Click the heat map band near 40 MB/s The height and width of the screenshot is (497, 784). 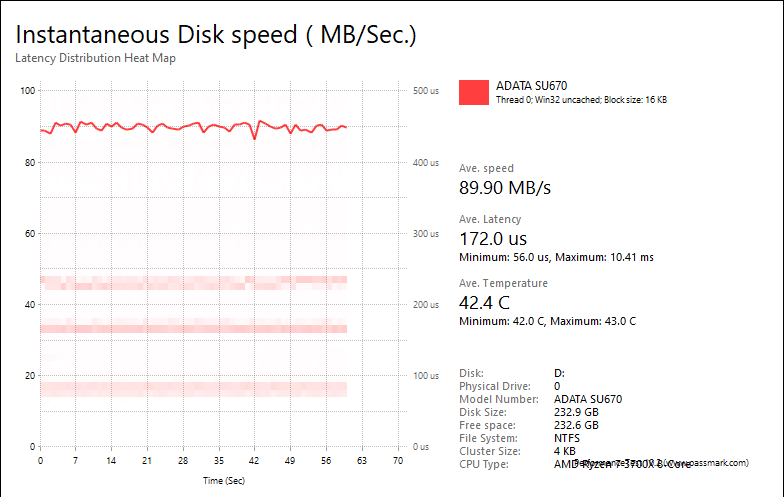[194, 283]
